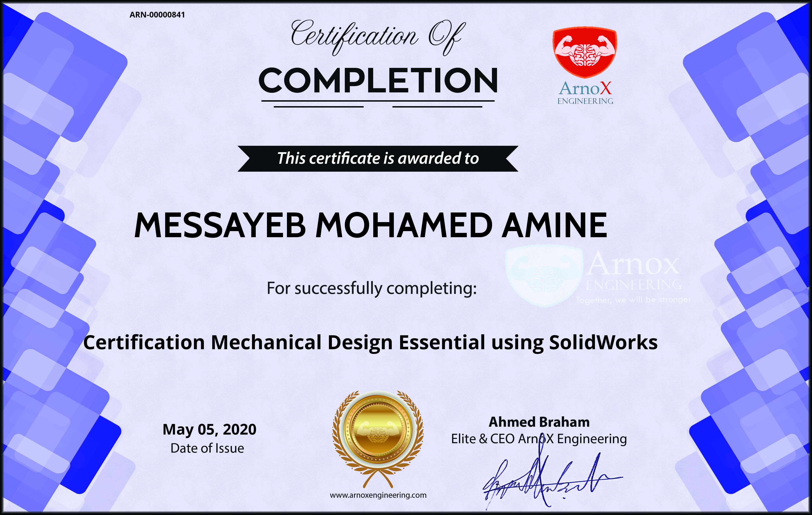Select the SolidWorks course title line
Screen dimensions: 812x515
[x=370, y=343]
